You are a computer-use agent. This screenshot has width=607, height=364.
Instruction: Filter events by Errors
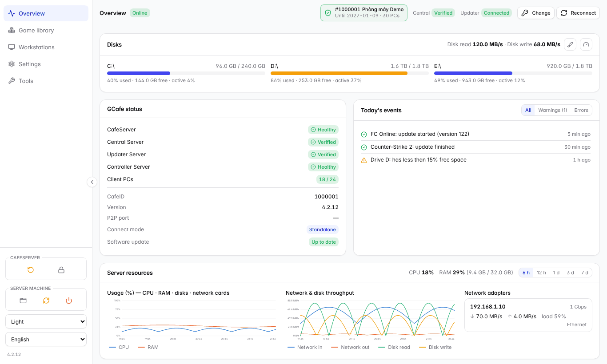[x=581, y=110]
